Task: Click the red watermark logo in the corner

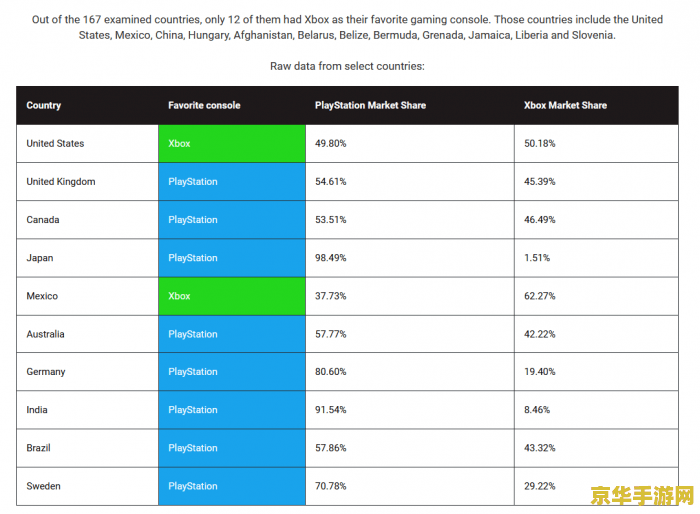Action: pos(653,496)
